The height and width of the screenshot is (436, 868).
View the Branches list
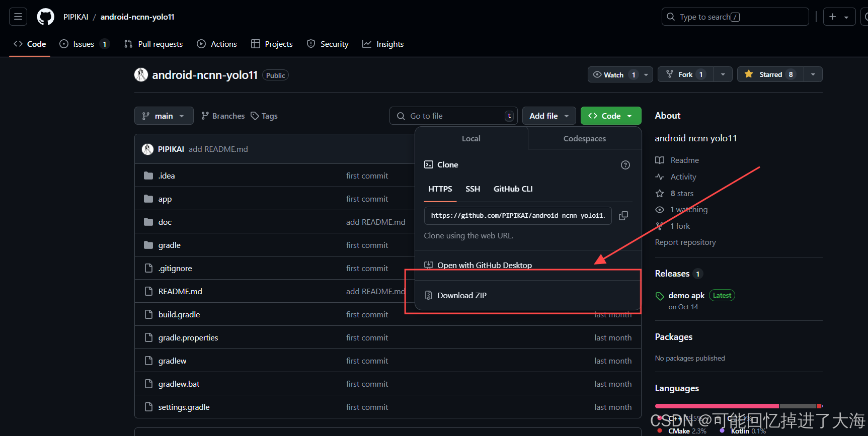coord(223,116)
